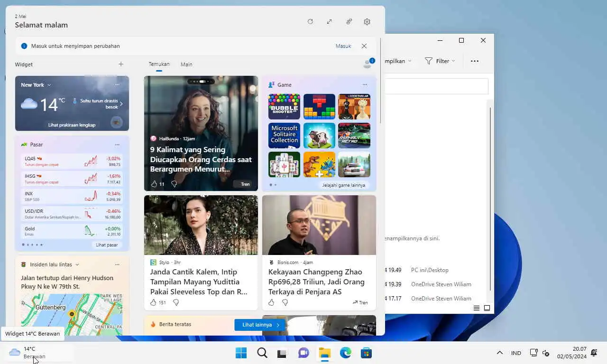This screenshot has height=364, width=607.
Task: Open weather widget more options menu
Action: (117, 85)
